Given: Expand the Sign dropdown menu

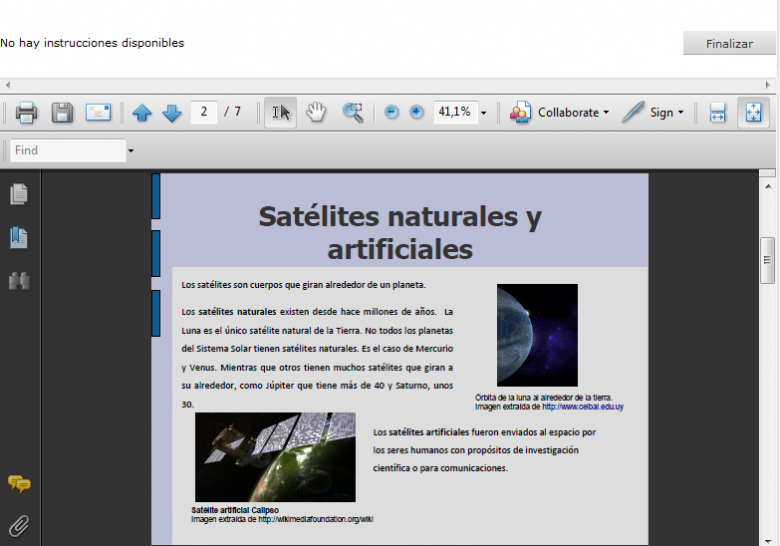Looking at the screenshot, I should click(681, 112).
